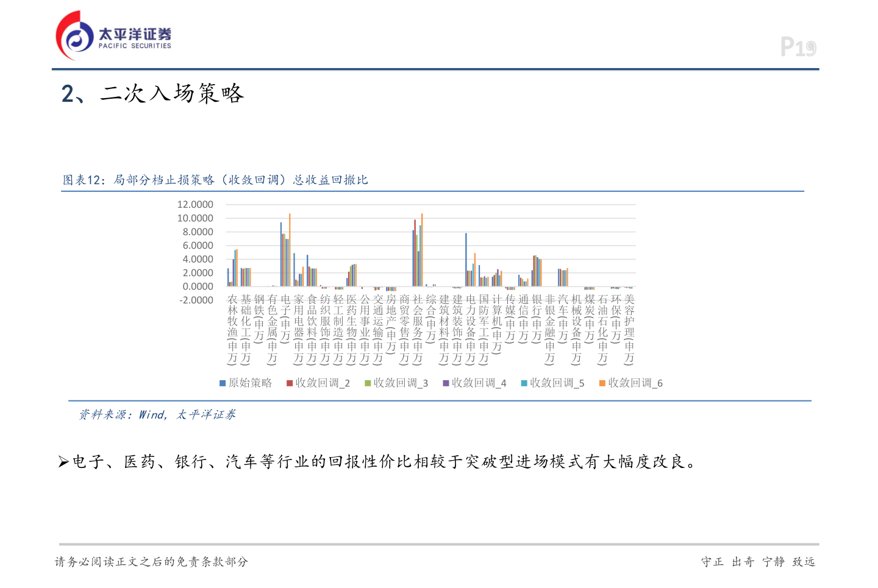Click the tall orange bar for 社会服务

click(x=422, y=250)
